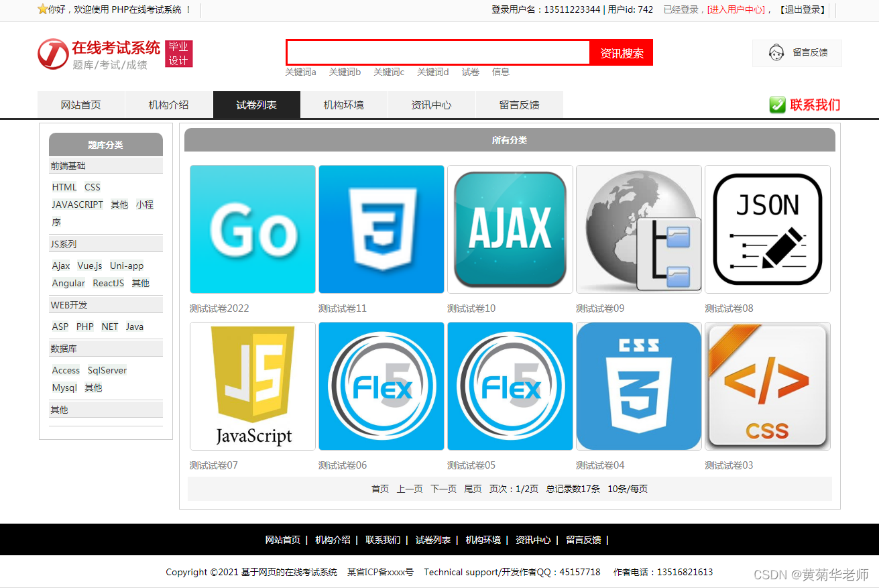Open the 资讯中心 tab
The height and width of the screenshot is (588, 879).
(432, 105)
